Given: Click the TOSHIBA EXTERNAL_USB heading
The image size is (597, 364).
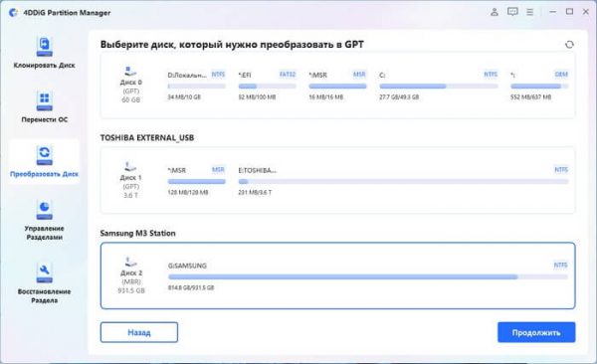Looking at the screenshot, I should (147, 138).
